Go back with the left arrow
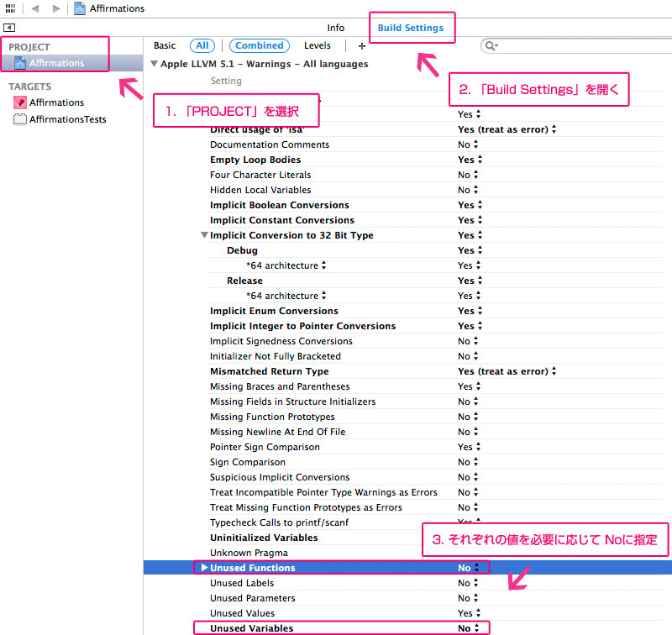The height and width of the screenshot is (635, 672). (x=35, y=8)
